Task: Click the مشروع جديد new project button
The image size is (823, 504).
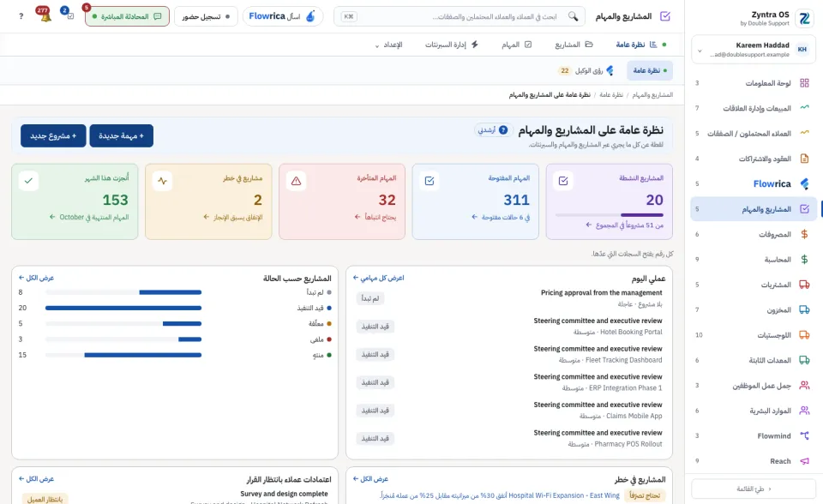Action: click(x=53, y=135)
